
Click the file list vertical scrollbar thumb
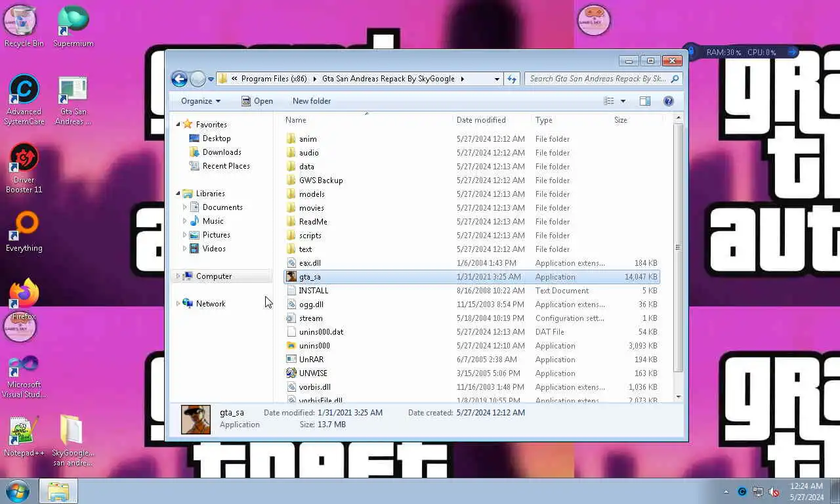coord(678,249)
